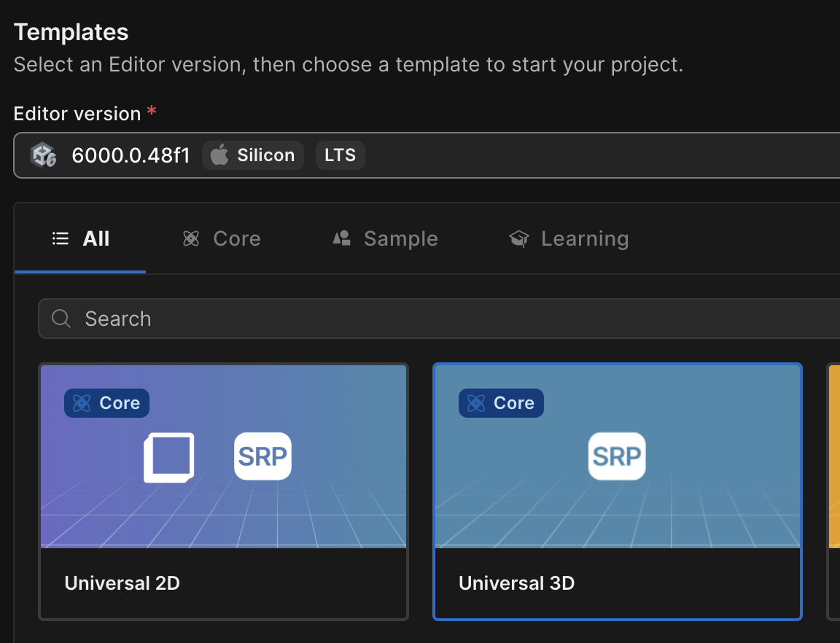Screen dimensions: 840x643
Task: Click the Unity 6 editor version icon
Action: pos(43,155)
